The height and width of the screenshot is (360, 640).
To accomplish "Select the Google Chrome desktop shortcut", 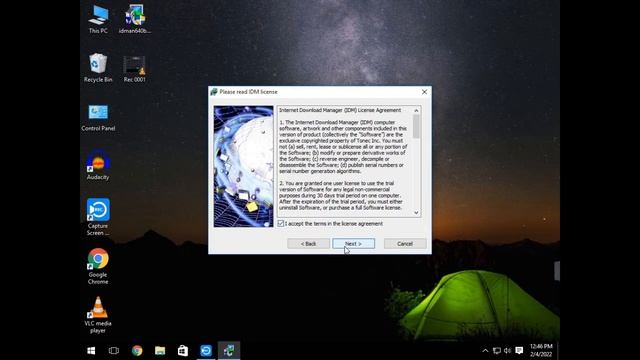I will 98,266.
